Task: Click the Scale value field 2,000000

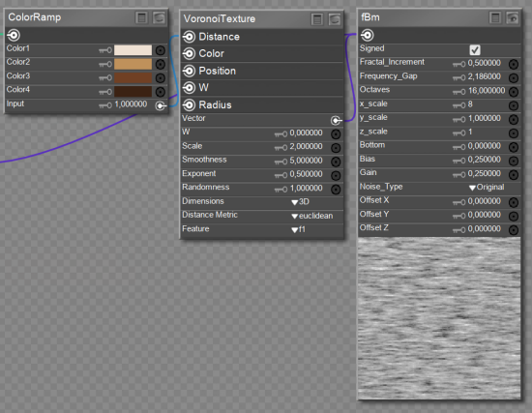Action: coord(306,147)
